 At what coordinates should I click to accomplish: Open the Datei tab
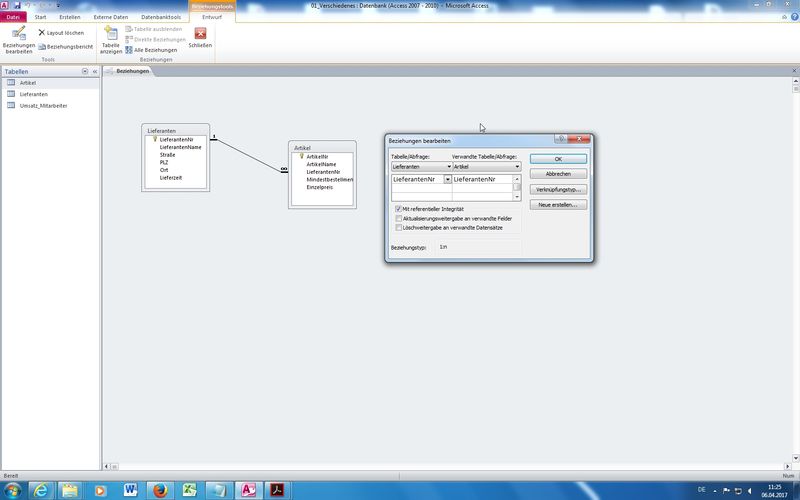[13, 17]
